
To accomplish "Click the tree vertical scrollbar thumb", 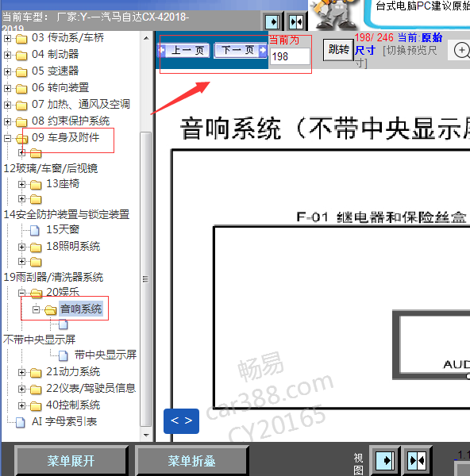I will [x=146, y=279].
